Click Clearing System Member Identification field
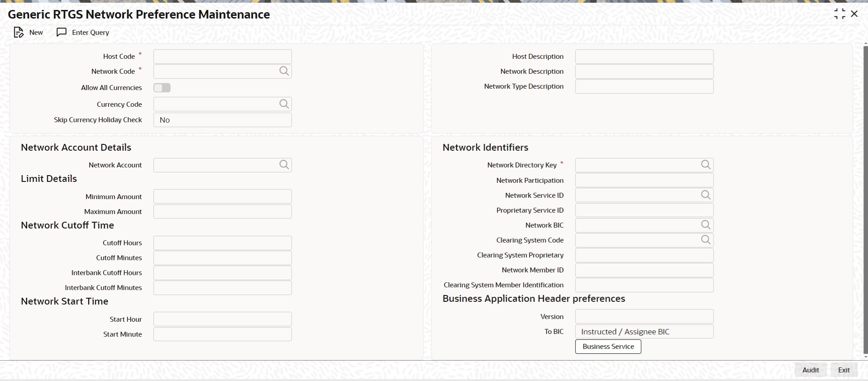 tap(644, 285)
